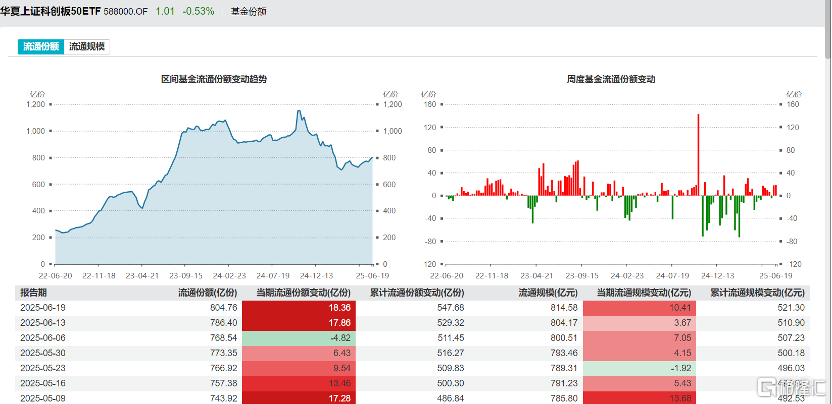This screenshot has height=404, width=832.
Task: Click the 当期流通规模变动(亿元) column header
Action: 645,293
